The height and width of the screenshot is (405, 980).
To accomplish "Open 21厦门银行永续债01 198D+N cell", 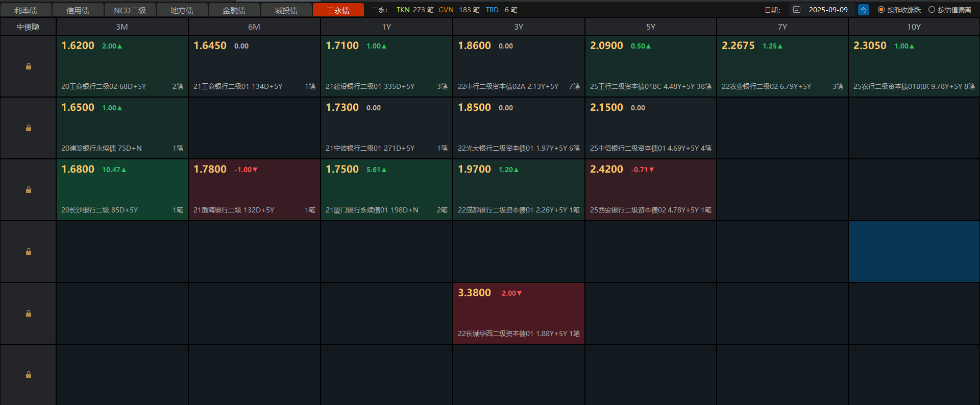I will (386, 190).
